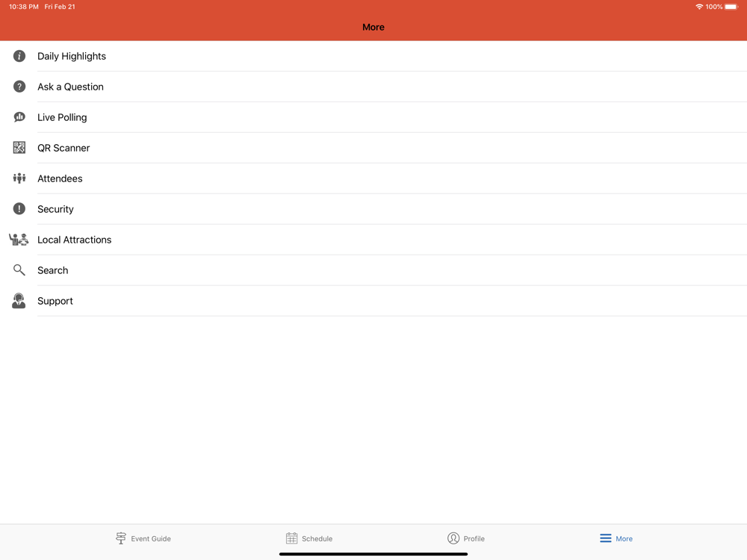Screen dimensions: 747x560
Task: Select the More tab label
Action: pos(624,538)
